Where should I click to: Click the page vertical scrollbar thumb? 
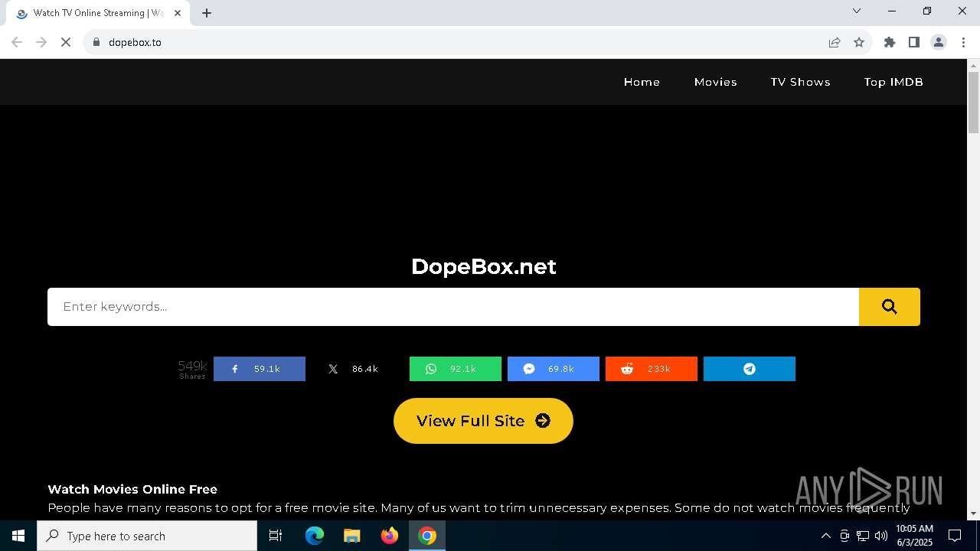[974, 102]
